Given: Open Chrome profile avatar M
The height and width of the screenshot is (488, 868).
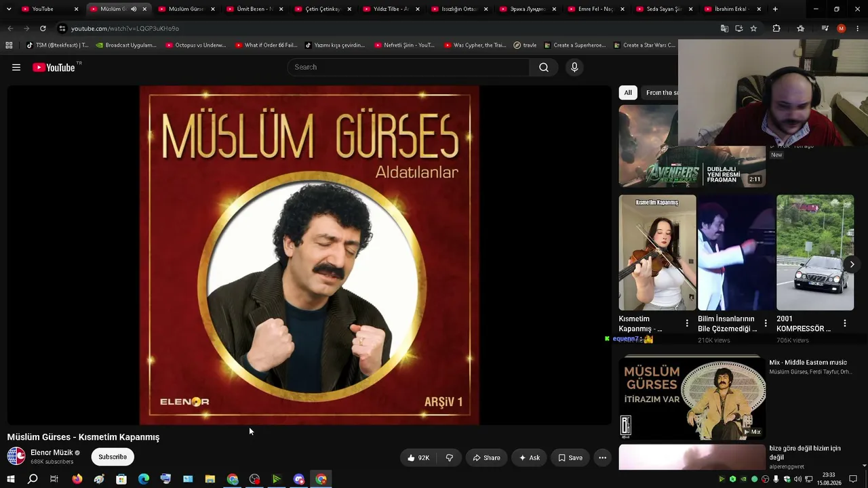Looking at the screenshot, I should [x=842, y=28].
